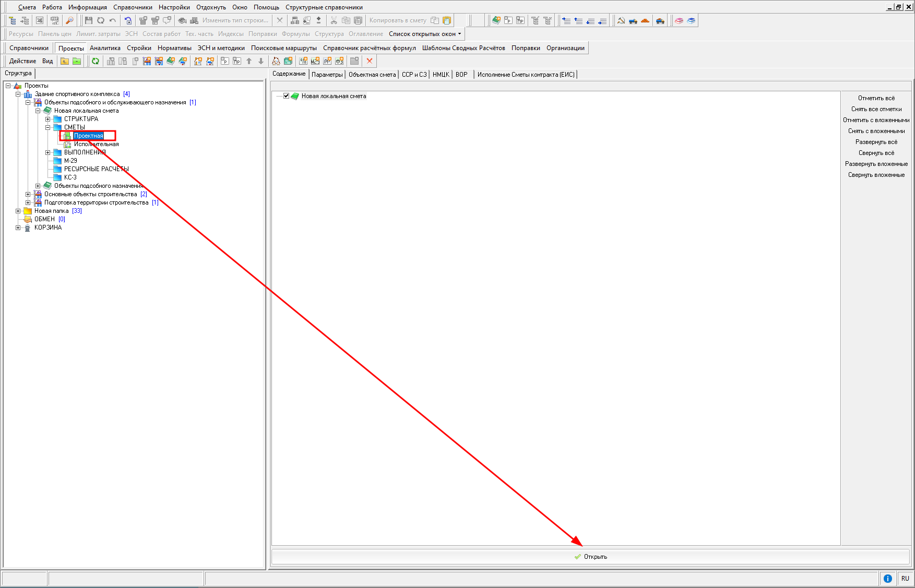The width and height of the screenshot is (915, 588).
Task: Click the blue info icon in status bar
Action: click(887, 578)
